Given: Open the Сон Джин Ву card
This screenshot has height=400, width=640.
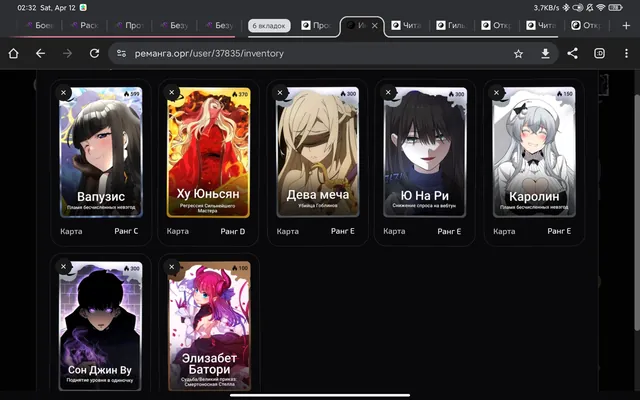Looking at the screenshot, I should pos(101,327).
